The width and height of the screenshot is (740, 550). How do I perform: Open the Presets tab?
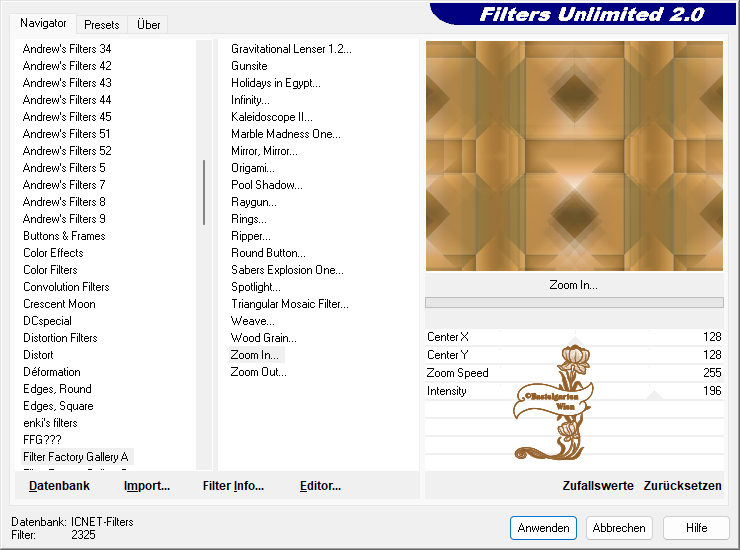click(x=101, y=25)
